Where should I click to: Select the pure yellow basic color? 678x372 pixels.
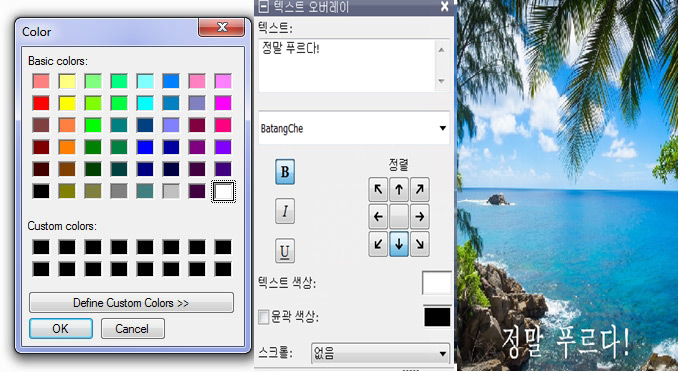click(x=67, y=103)
